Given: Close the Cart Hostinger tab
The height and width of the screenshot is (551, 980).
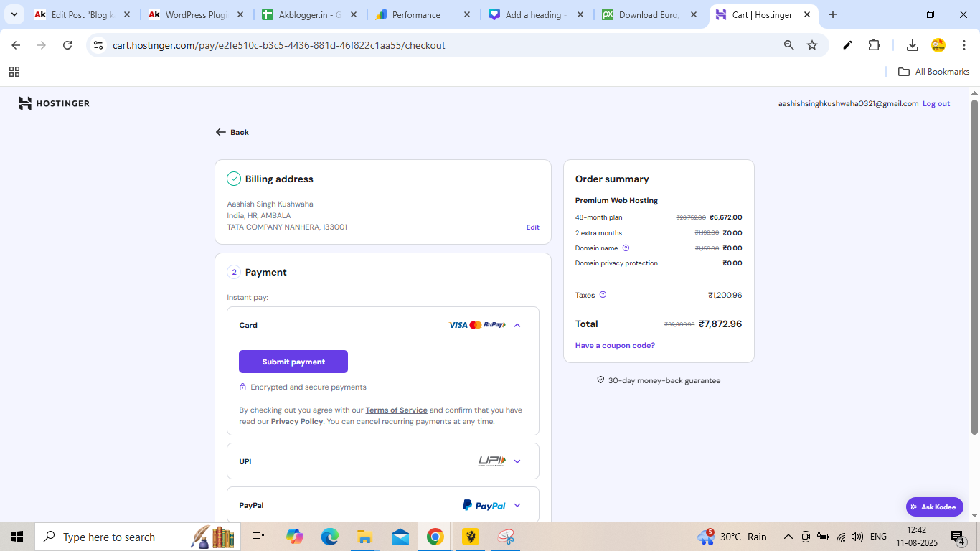Looking at the screenshot, I should click(807, 14).
